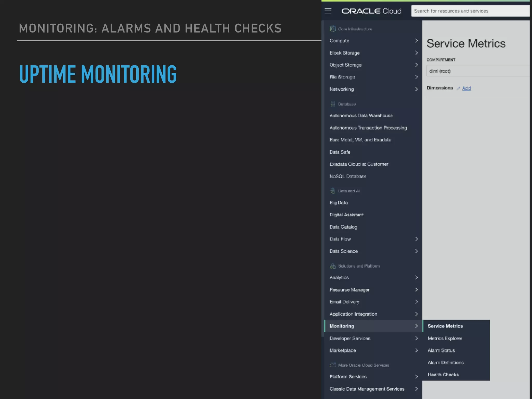Image resolution: width=532 pixels, height=399 pixels.
Task: Click the Add dimensions link
Action: tap(467, 88)
